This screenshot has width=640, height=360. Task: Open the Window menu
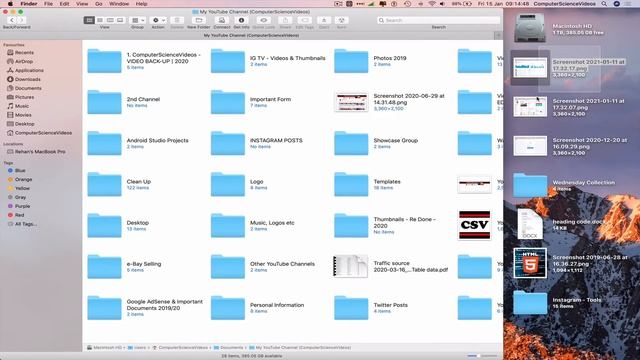tap(119, 4)
